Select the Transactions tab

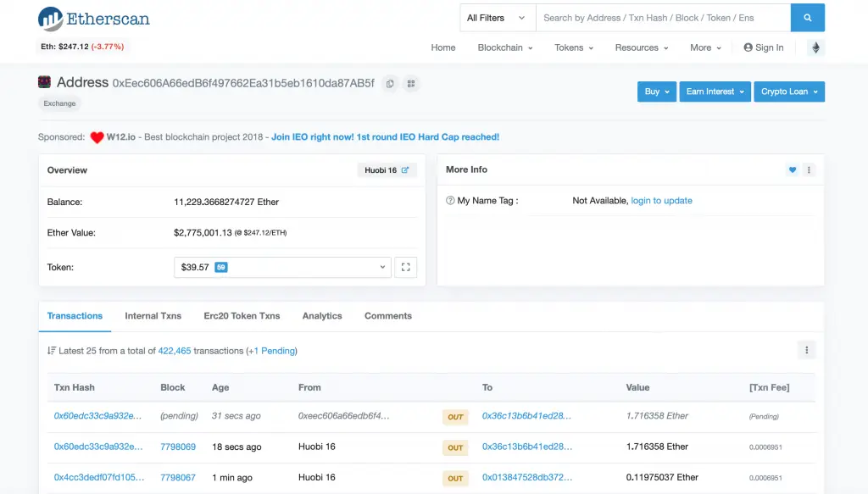(75, 316)
